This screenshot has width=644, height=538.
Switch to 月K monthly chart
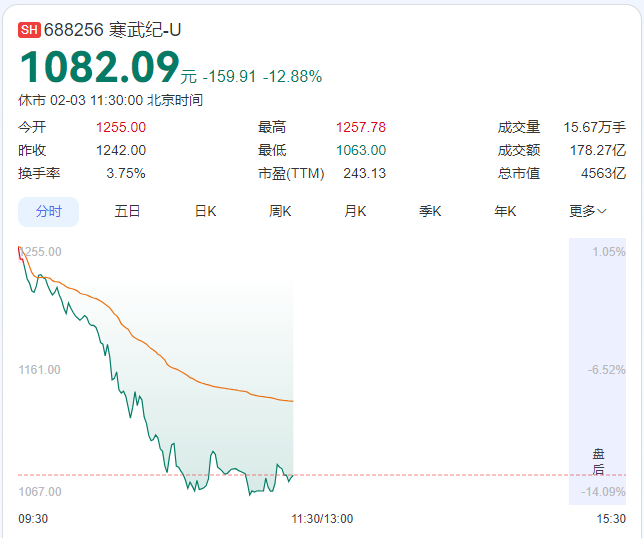coord(355,211)
